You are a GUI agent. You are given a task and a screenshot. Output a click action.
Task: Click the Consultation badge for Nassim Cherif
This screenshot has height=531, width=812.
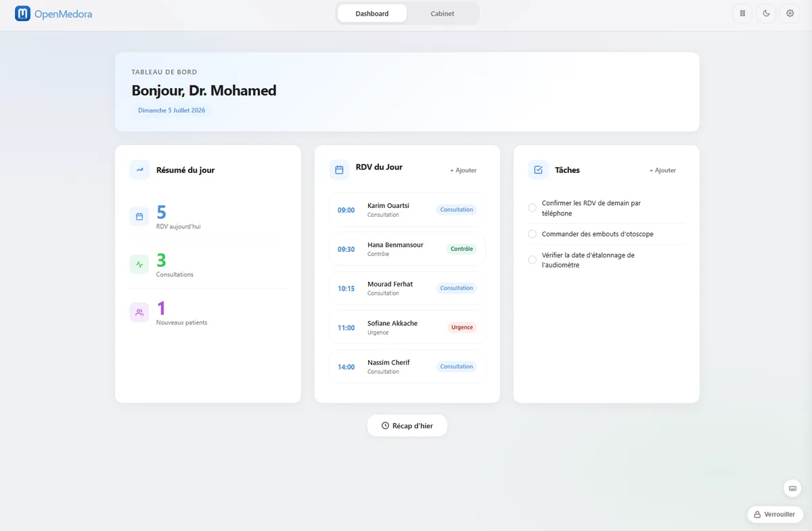tap(457, 367)
